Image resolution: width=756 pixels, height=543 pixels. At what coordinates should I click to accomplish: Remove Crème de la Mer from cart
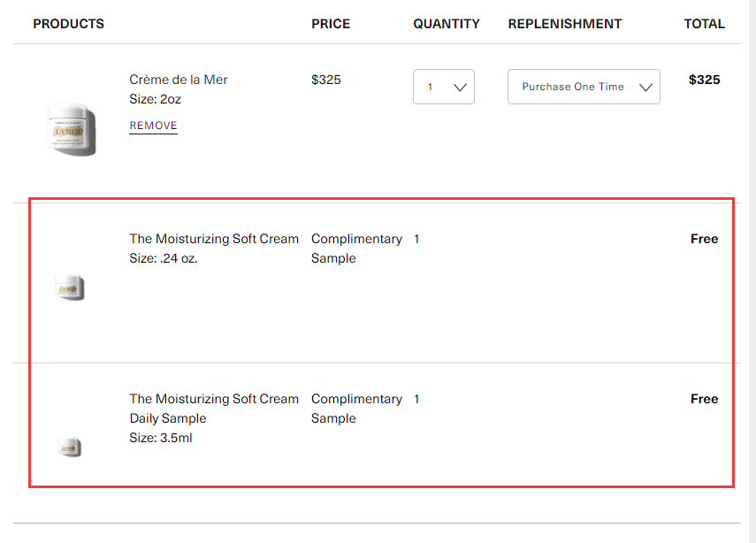click(153, 126)
